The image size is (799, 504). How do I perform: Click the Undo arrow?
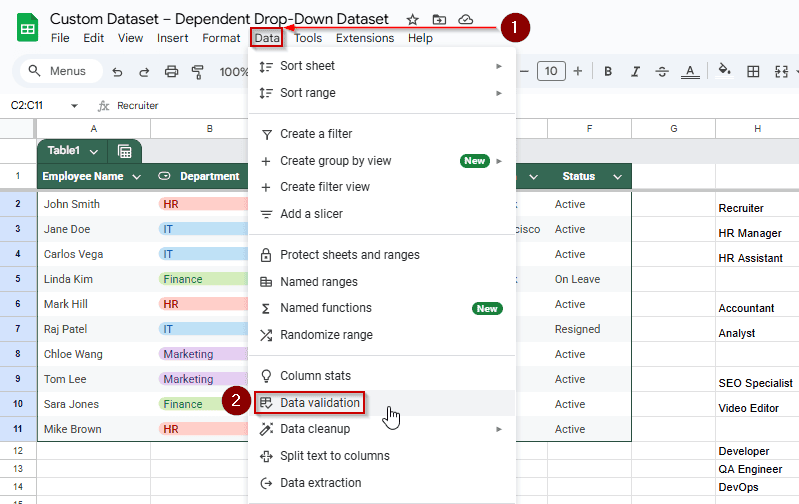(117, 72)
